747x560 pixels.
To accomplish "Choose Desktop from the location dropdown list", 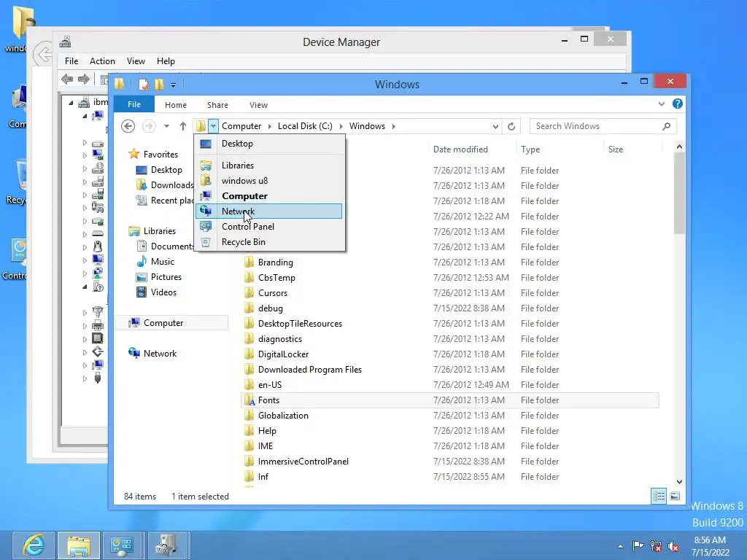I will click(269, 144).
